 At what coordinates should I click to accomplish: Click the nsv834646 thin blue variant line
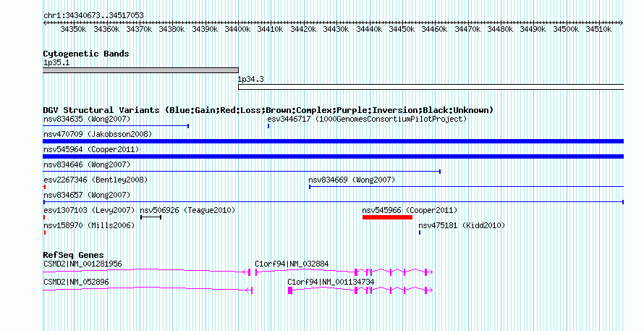click(242, 172)
